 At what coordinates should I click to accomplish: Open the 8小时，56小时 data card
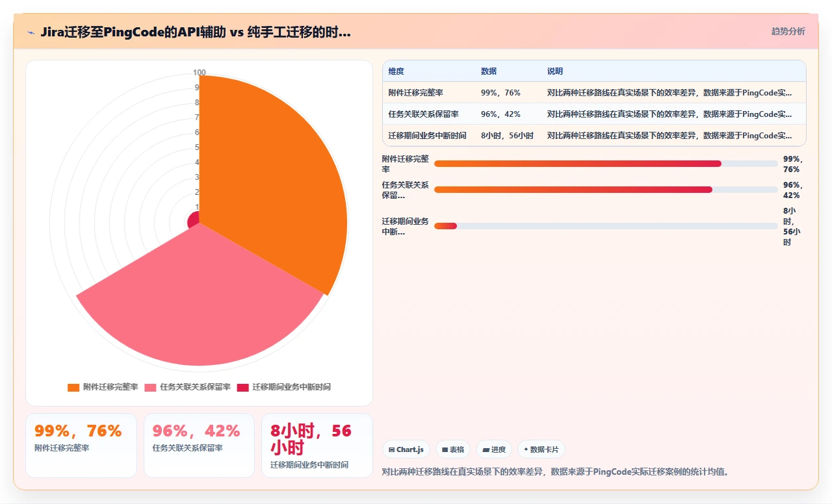(317, 446)
